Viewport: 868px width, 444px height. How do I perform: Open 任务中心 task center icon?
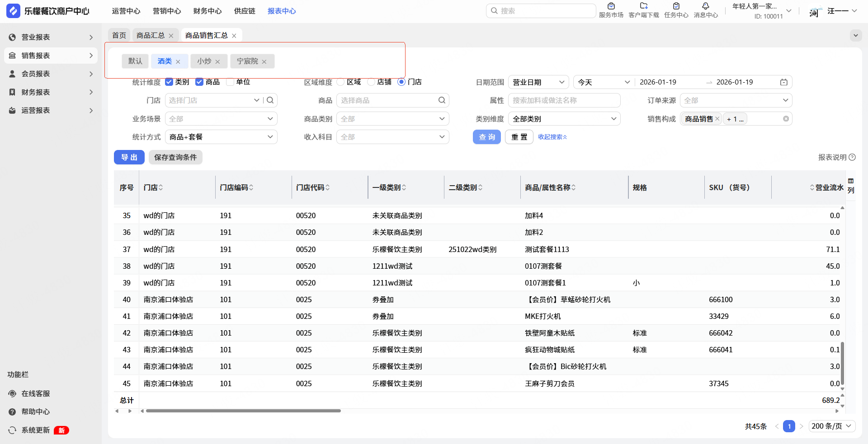[676, 6]
